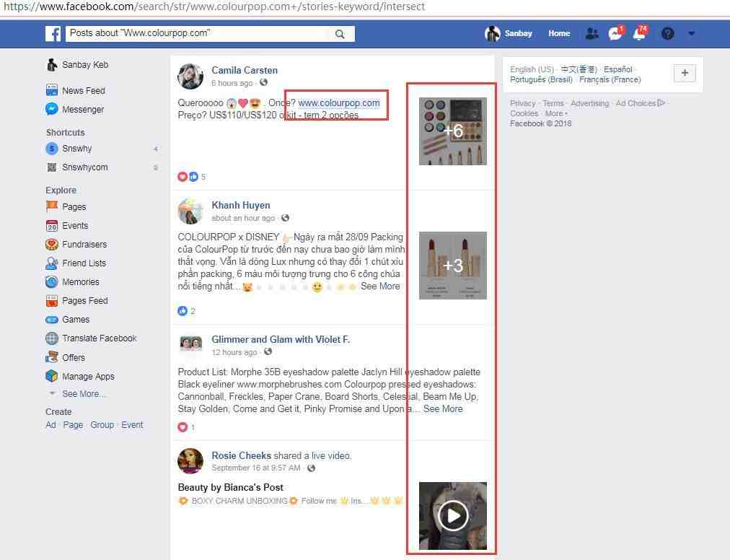
Task: Create a new Ad
Action: (50, 425)
